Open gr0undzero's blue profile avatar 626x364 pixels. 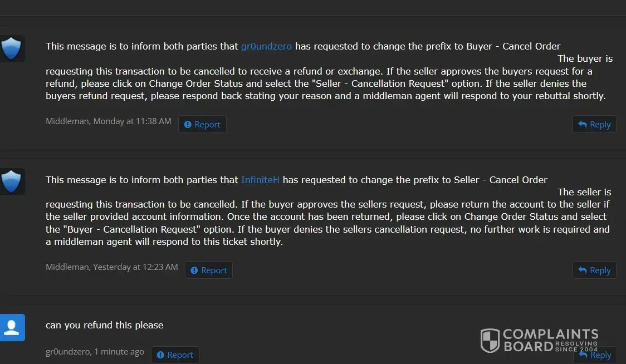12,327
